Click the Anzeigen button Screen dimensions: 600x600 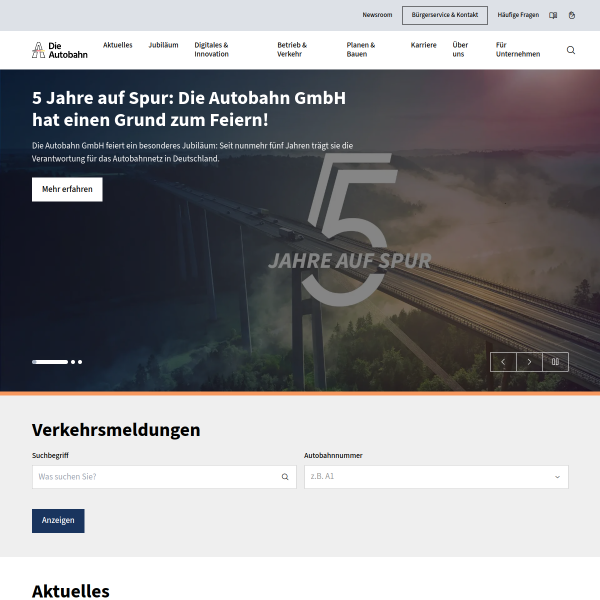tap(58, 521)
